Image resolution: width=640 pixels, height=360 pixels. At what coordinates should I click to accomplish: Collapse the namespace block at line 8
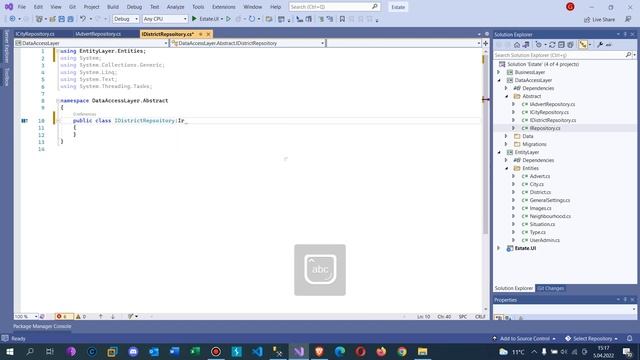coord(58,101)
